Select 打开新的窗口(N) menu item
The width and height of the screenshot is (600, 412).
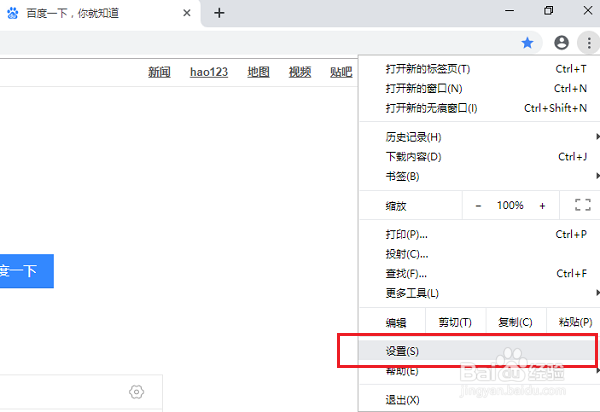[x=479, y=88]
